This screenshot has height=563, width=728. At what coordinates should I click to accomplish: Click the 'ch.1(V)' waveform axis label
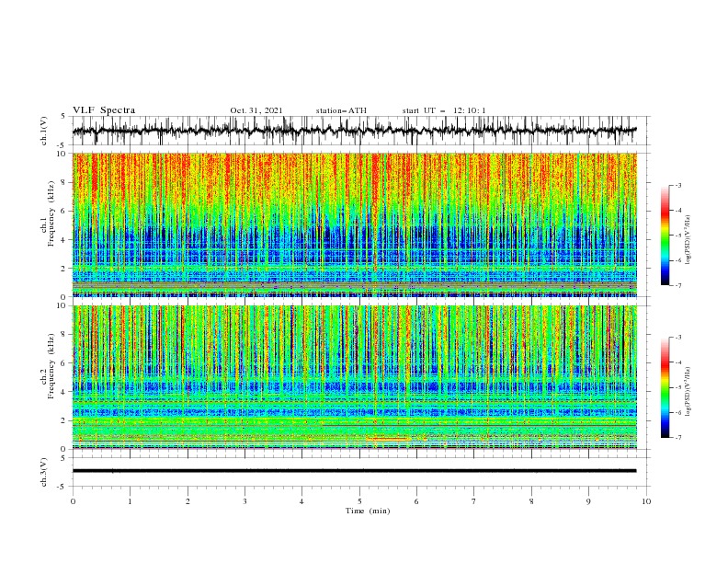click(44, 131)
